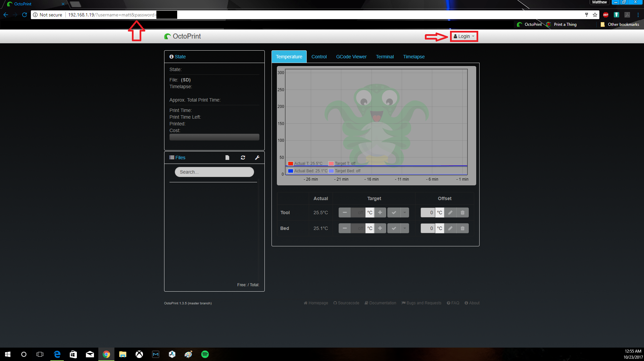Confirm Tool target temperature with checkmark
Image resolution: width=644 pixels, height=361 pixels.
coord(394,213)
